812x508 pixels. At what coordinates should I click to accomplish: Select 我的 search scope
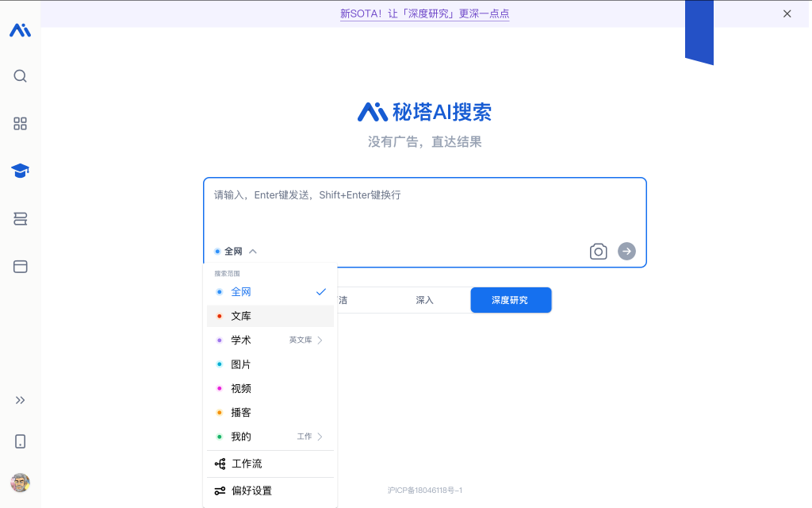[270, 437]
